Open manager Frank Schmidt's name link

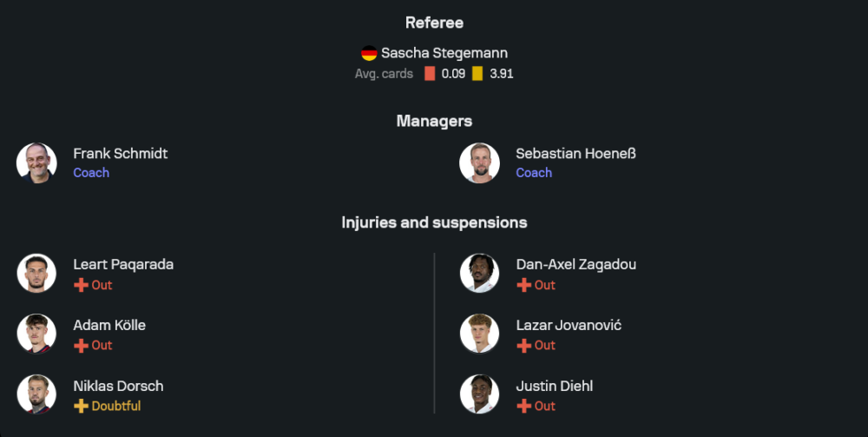click(x=121, y=154)
